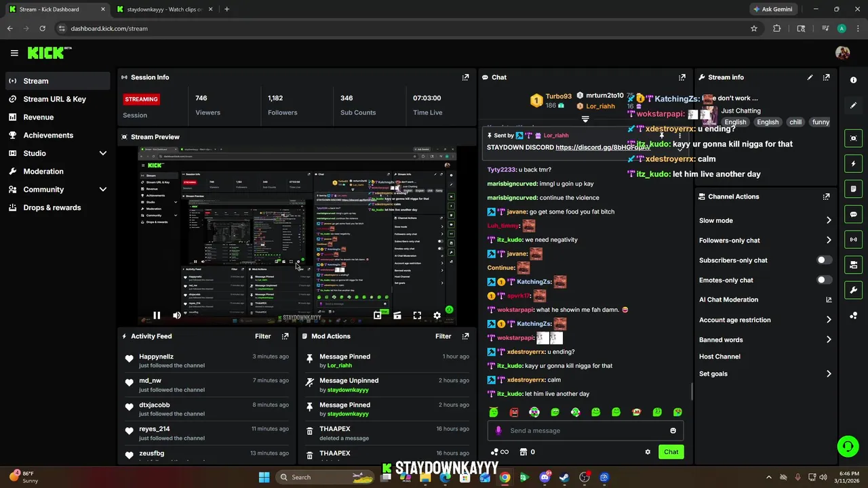This screenshot has width=868, height=488.
Task: Open Windows Start menu
Action: point(264,477)
